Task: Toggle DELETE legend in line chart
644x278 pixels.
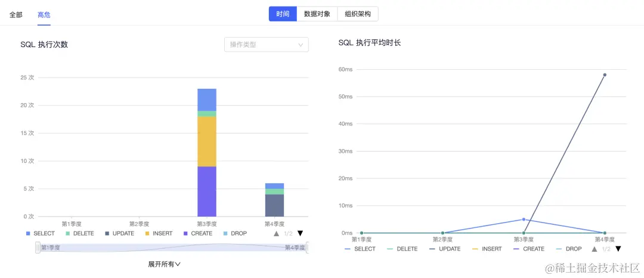Action: 402,249
